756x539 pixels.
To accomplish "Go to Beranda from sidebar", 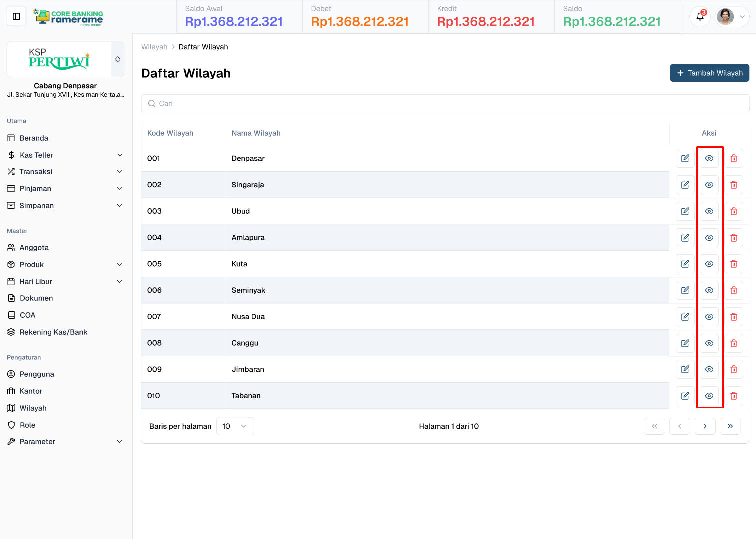I will [33, 138].
